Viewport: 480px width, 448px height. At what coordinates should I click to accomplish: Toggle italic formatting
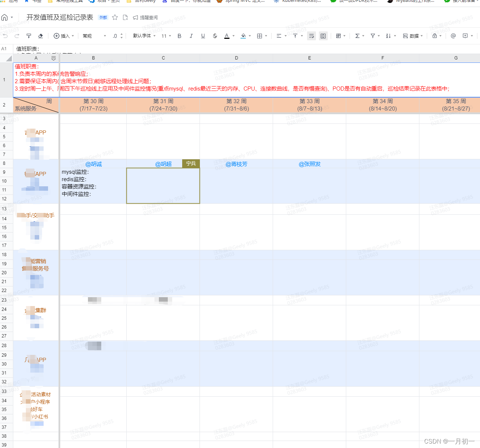coord(191,36)
